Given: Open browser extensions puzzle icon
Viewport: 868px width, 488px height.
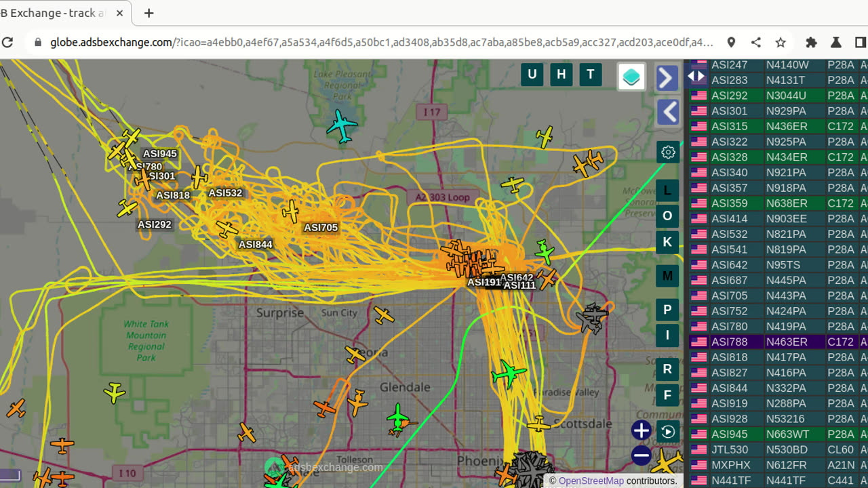Looking at the screenshot, I should tap(811, 42).
